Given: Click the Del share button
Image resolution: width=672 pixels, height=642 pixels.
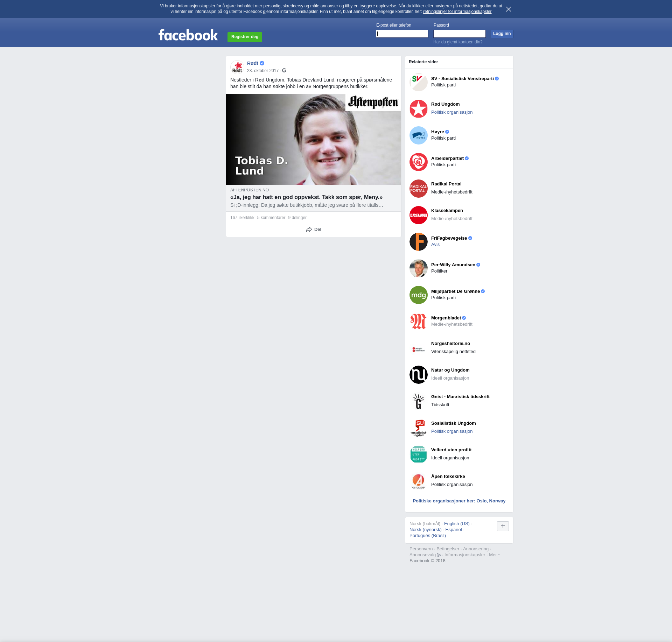Looking at the screenshot, I should point(314,230).
